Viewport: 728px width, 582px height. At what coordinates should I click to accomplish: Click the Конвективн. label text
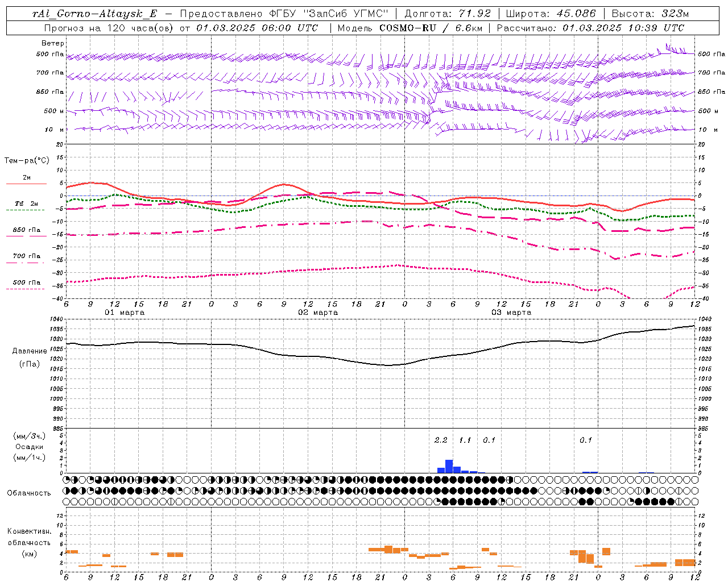[x=29, y=531]
